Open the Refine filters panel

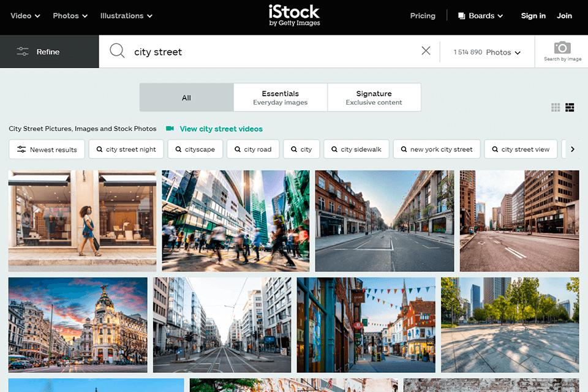point(50,51)
